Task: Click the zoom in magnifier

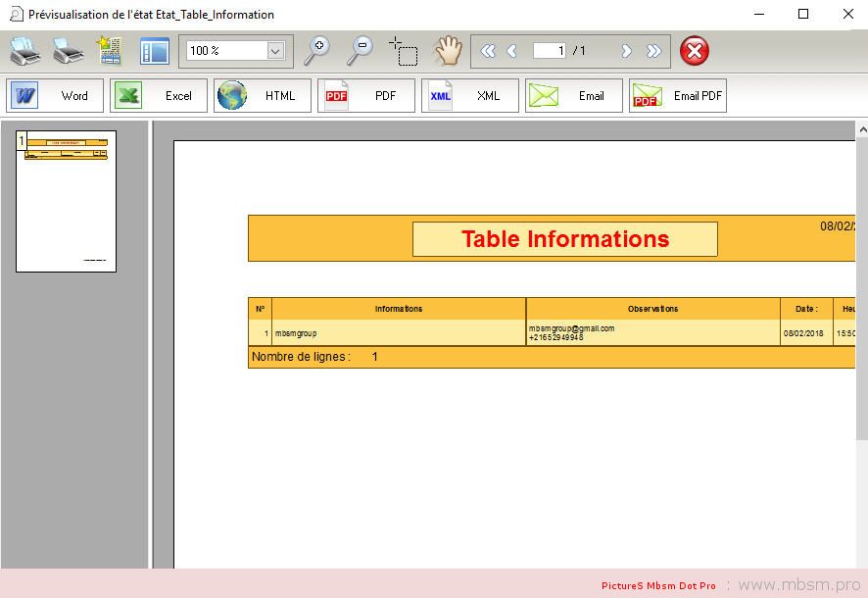Action: coord(317,51)
